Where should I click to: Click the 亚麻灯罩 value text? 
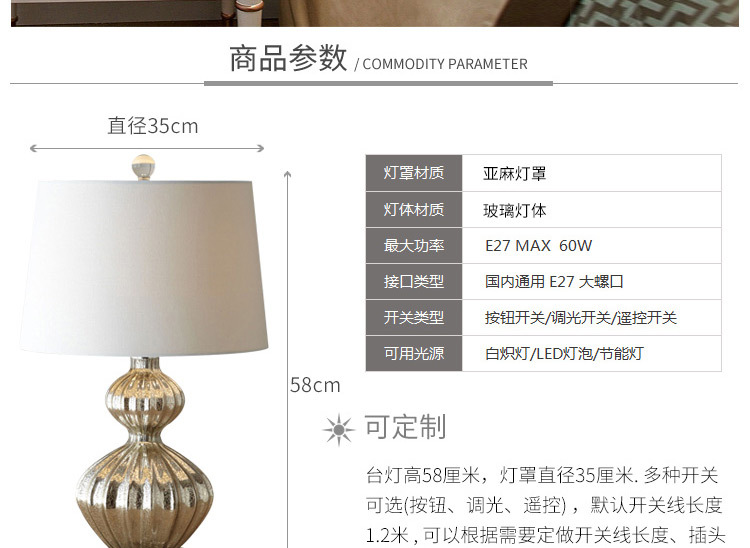pos(514,173)
